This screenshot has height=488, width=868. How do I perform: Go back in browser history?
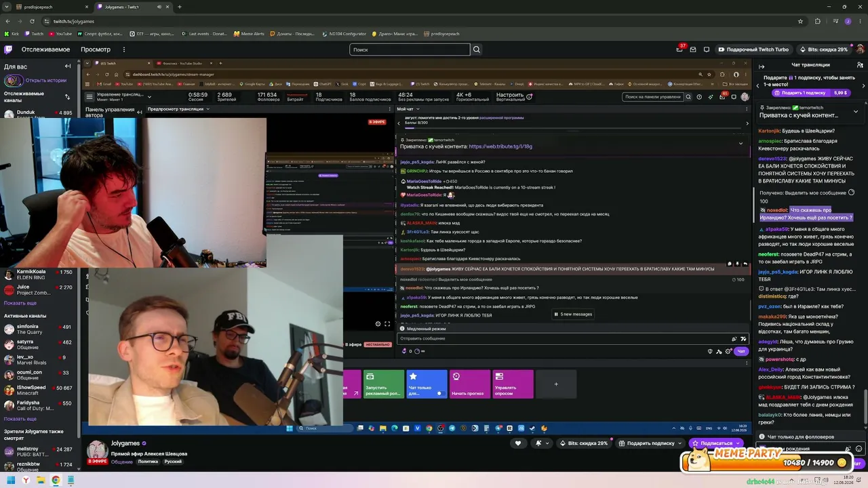click(7, 21)
